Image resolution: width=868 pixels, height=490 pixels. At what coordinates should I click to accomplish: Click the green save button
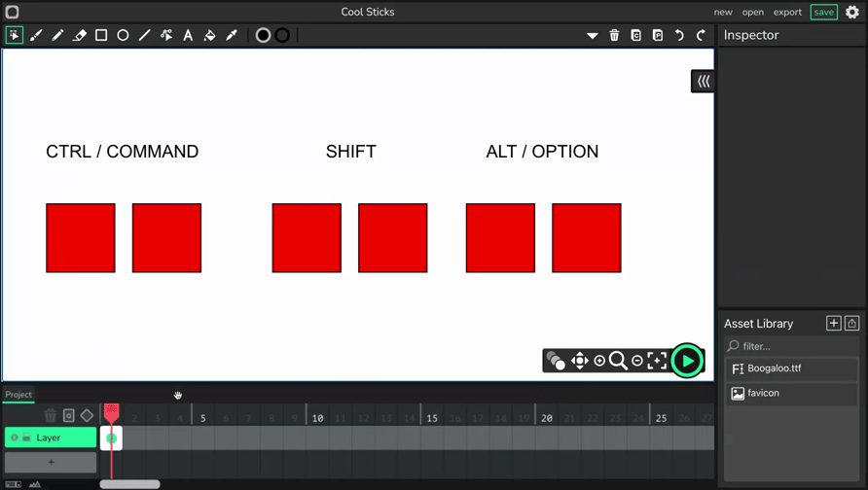[x=823, y=13]
